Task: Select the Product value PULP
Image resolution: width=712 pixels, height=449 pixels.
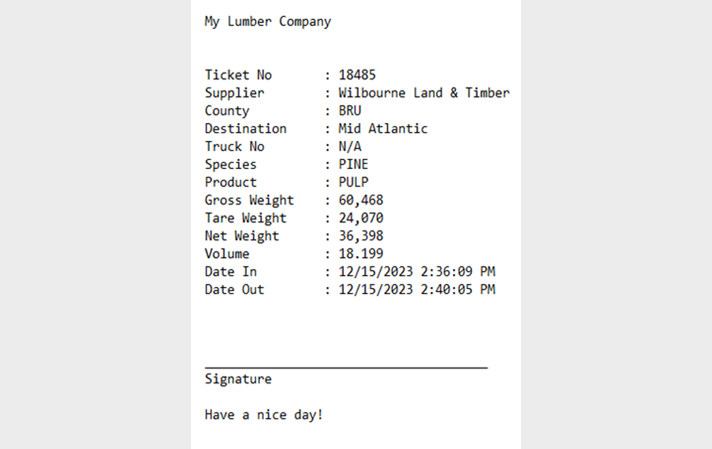Action: 353,182
